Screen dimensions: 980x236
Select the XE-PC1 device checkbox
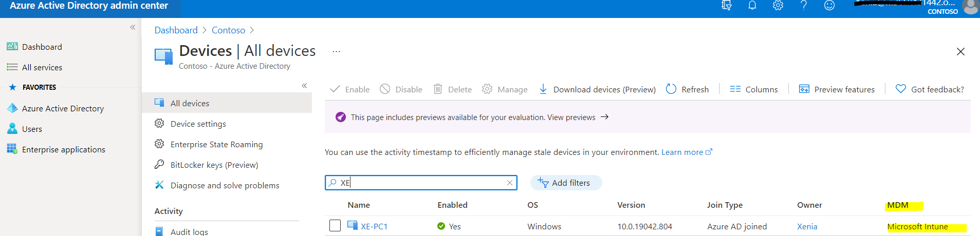click(x=335, y=226)
